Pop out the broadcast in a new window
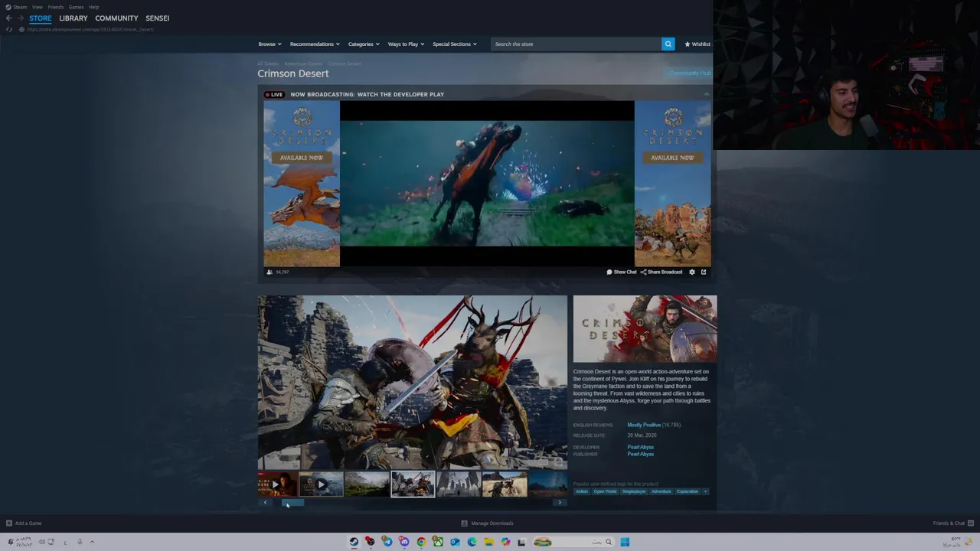The image size is (980, 551). point(704,272)
